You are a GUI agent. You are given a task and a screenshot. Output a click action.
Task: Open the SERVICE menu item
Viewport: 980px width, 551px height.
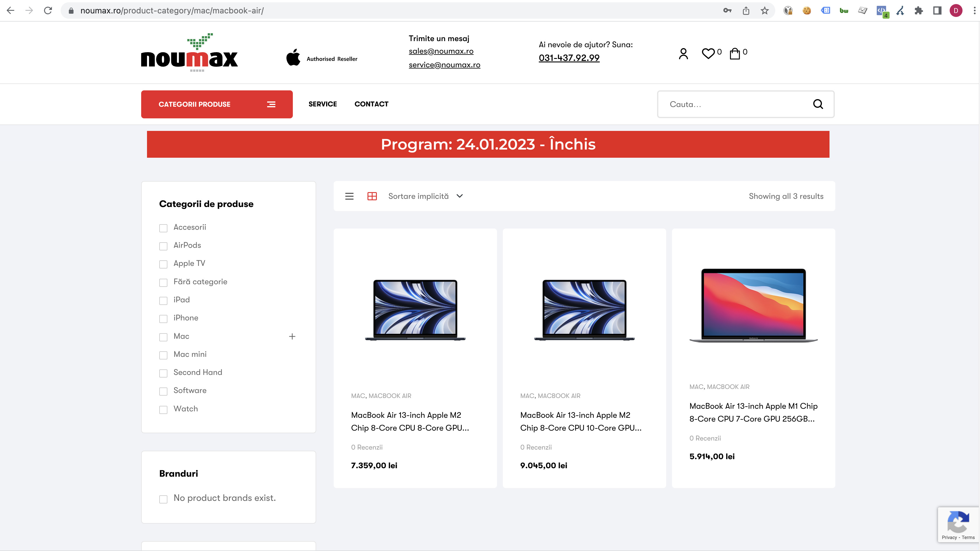323,104
